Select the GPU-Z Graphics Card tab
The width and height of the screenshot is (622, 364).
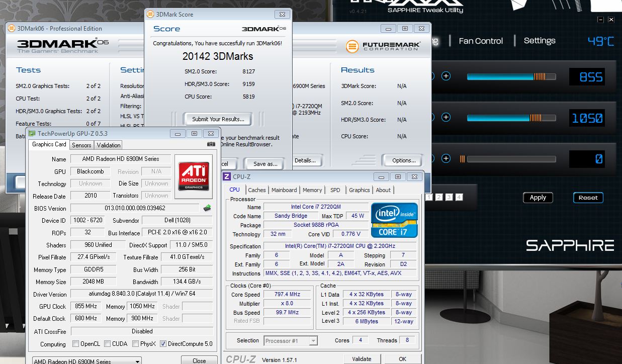click(49, 144)
